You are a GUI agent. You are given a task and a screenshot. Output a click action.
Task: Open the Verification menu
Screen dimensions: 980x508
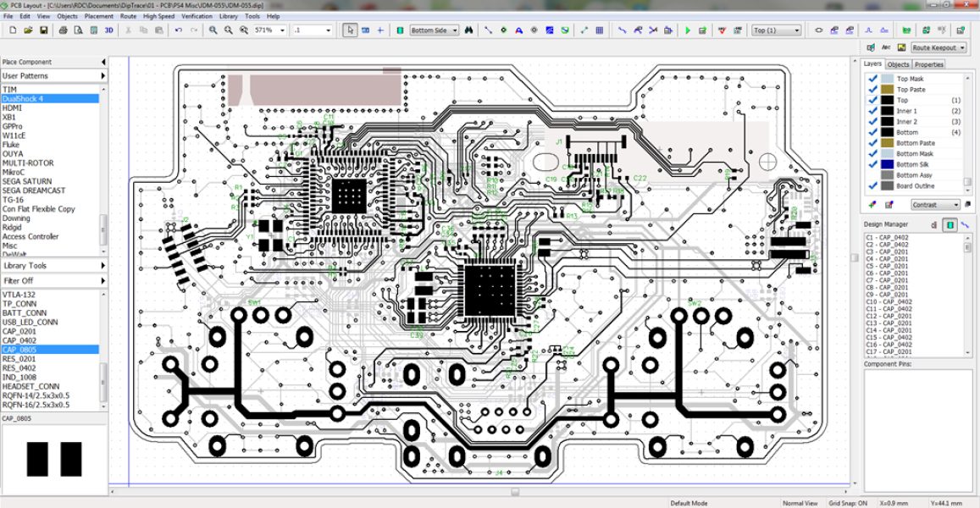coord(197,16)
